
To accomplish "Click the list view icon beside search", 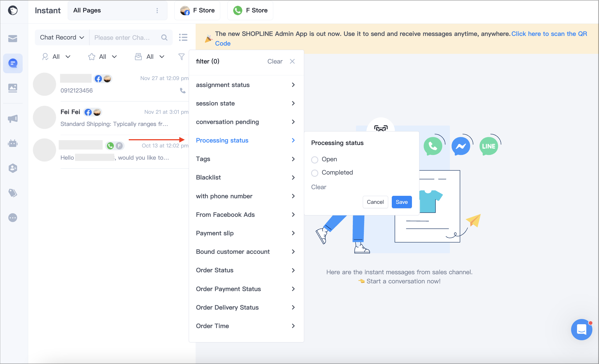I will pos(183,37).
